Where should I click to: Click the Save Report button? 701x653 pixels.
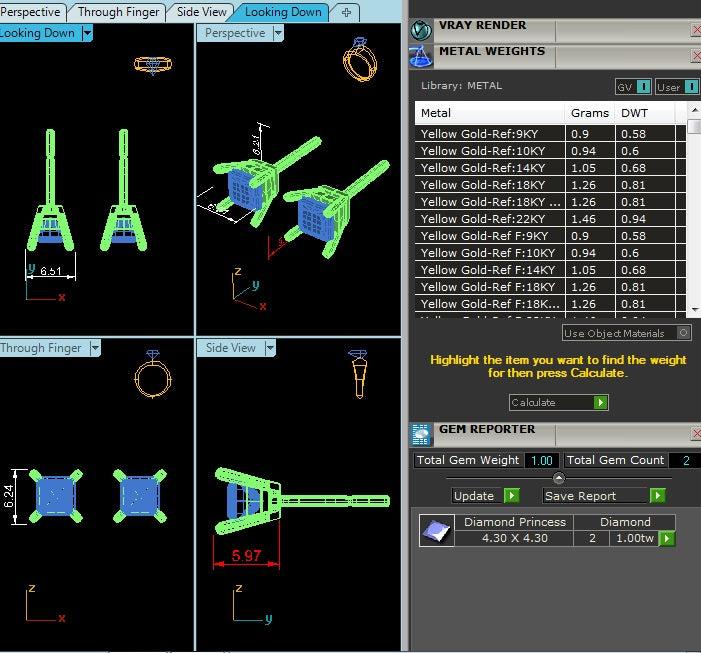tap(604, 496)
